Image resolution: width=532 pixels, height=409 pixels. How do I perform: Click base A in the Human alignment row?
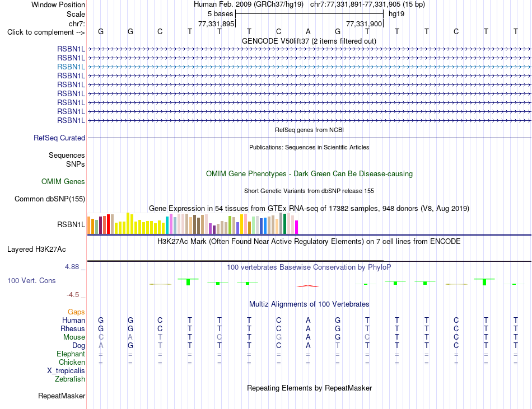(x=308, y=320)
